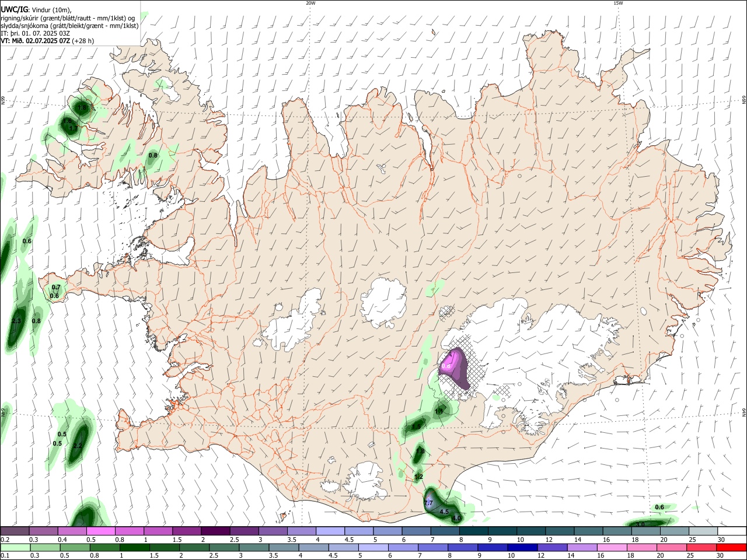Viewport: 747px width, 560px height.
Task: Click the 1.7 rainfall value in the Westfjords
Action: [x=73, y=128]
